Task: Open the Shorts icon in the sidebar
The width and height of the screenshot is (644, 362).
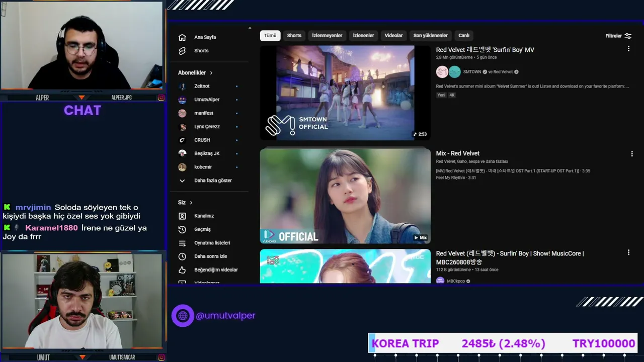Action: click(182, 51)
